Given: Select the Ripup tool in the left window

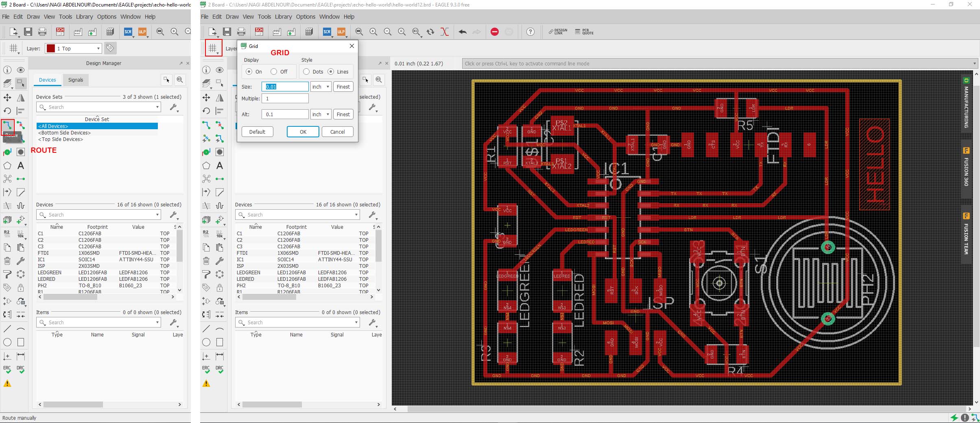Looking at the screenshot, I should point(21,125).
